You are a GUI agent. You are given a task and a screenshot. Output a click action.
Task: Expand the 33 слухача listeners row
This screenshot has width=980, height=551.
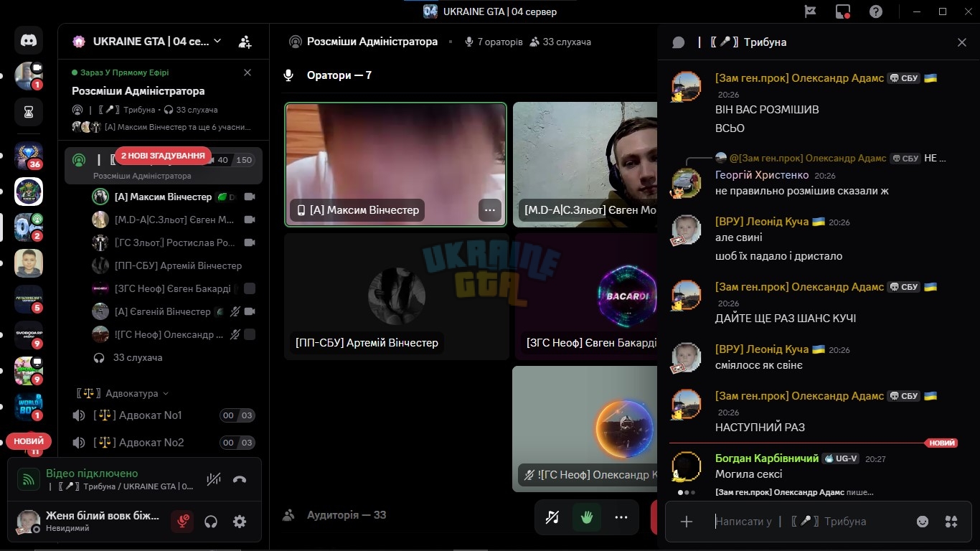click(x=174, y=357)
